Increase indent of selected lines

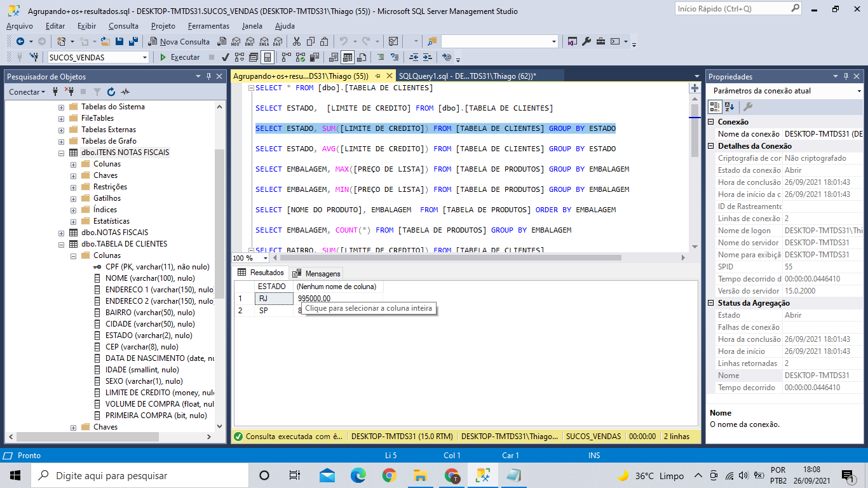pyautogui.click(x=428, y=57)
